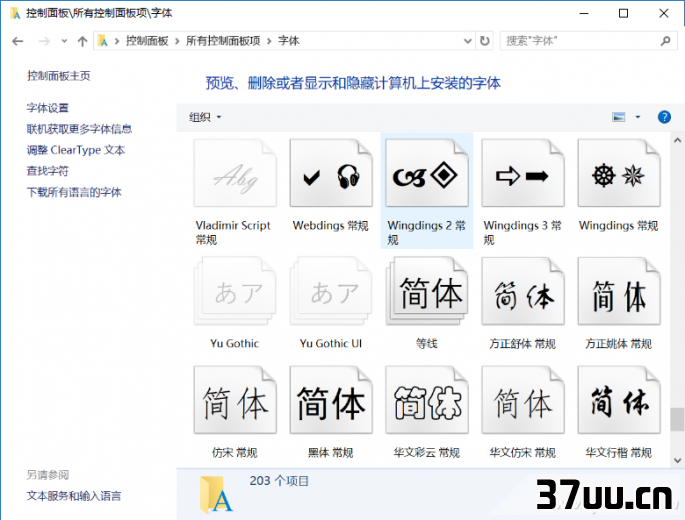Select the Yu Gothic UI font icon
685x520 pixels.
[331, 291]
